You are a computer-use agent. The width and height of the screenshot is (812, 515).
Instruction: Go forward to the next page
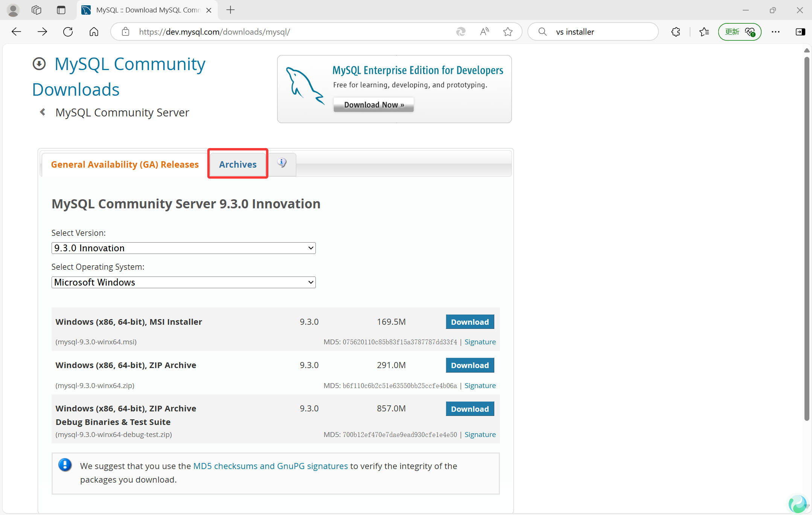(42, 32)
